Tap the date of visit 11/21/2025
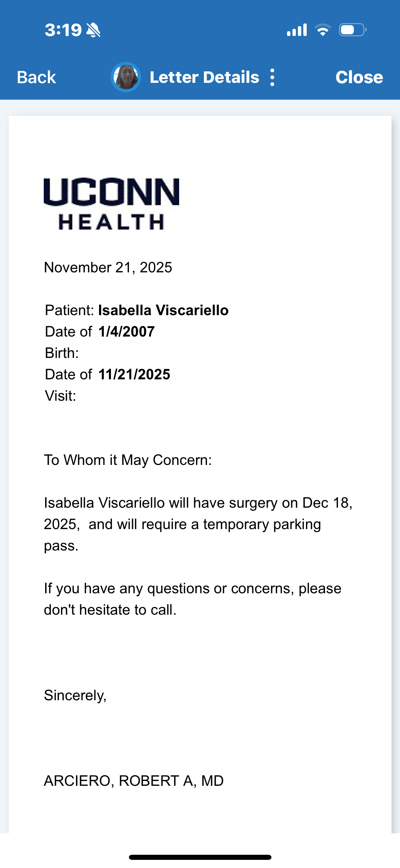This screenshot has height=868, width=400. click(134, 375)
